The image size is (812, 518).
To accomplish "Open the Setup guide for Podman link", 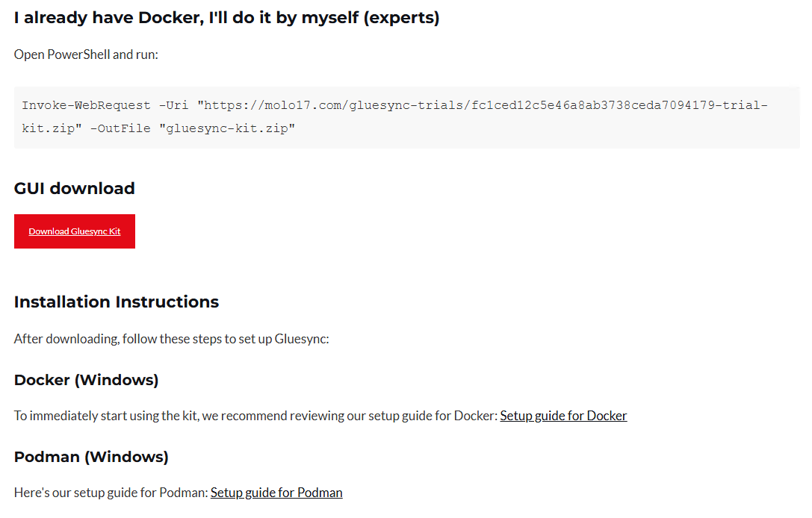I will coord(276,493).
